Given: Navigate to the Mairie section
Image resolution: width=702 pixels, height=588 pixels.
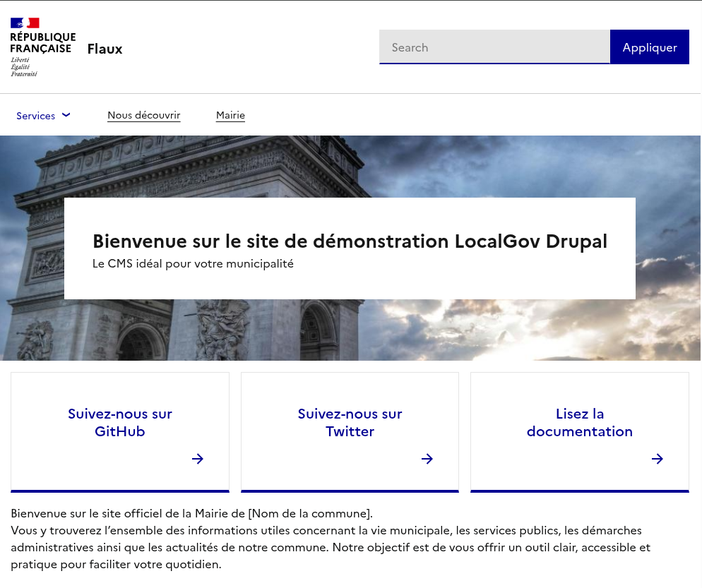Looking at the screenshot, I should [x=230, y=114].
